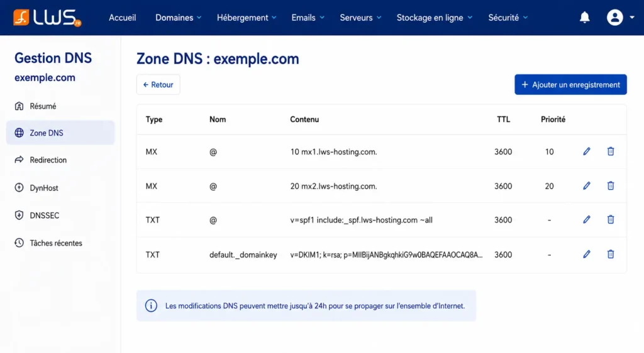The image size is (644, 353).
Task: Click the "Zone DNS : exemple.com" heading
Action: click(x=218, y=58)
